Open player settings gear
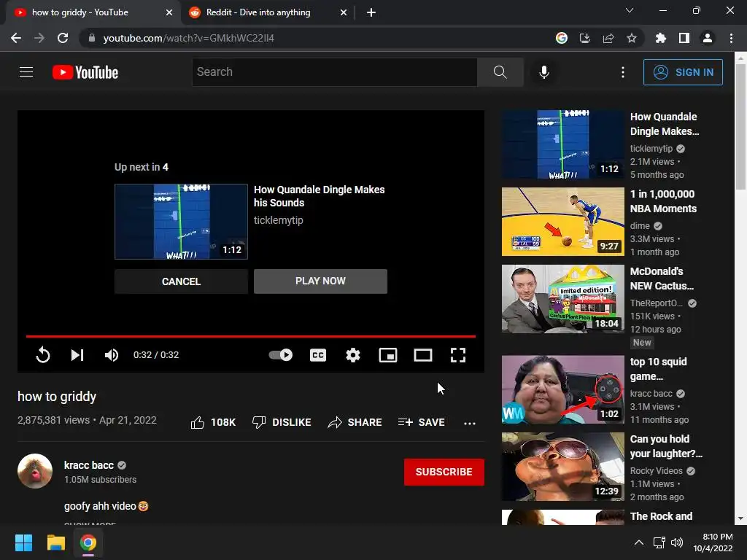 tap(353, 355)
